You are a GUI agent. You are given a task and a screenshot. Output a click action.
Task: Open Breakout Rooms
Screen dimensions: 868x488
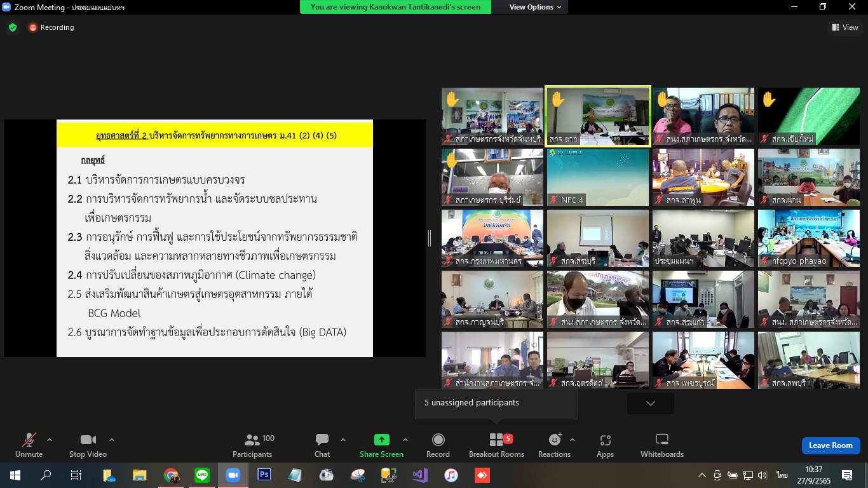(x=496, y=445)
